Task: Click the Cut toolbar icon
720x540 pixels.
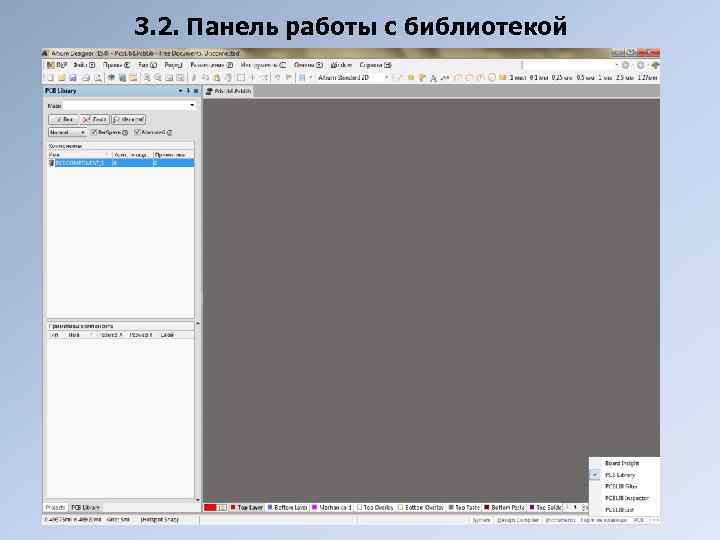Action: click(x=194, y=78)
